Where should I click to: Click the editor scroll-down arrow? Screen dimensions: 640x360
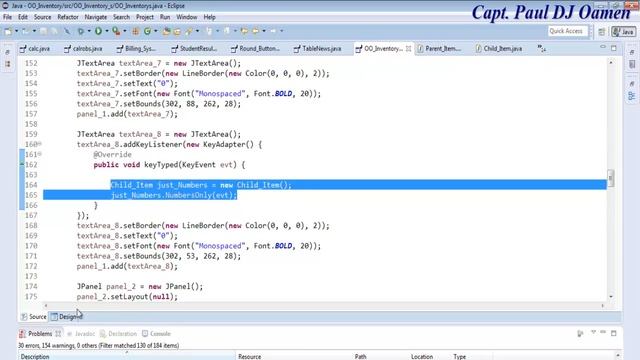(611, 297)
